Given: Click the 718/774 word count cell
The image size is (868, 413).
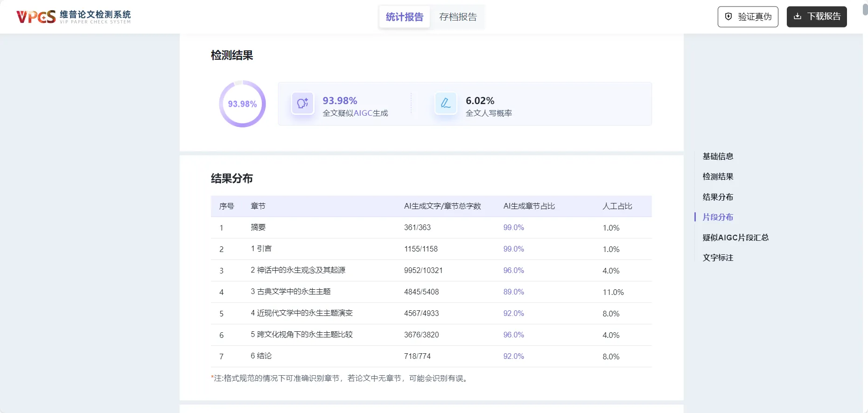Looking at the screenshot, I should (x=417, y=356).
